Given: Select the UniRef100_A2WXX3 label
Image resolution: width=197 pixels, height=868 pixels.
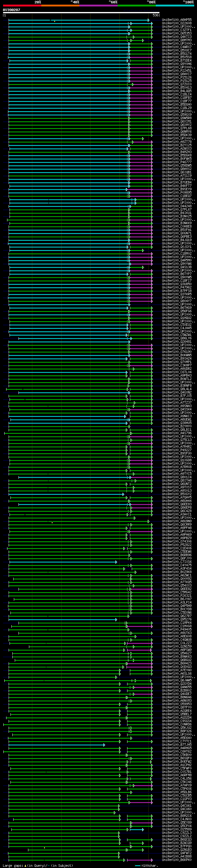Looking at the screenshot, I should [177, 149].
